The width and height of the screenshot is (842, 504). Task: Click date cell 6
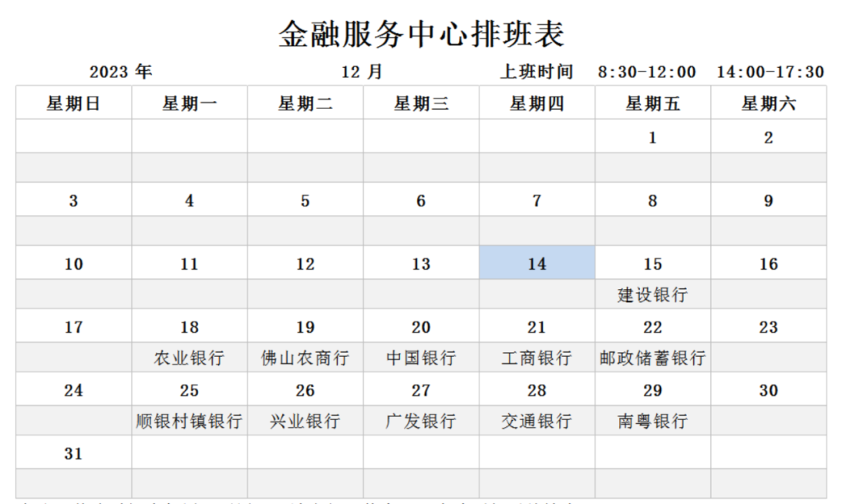point(421,199)
